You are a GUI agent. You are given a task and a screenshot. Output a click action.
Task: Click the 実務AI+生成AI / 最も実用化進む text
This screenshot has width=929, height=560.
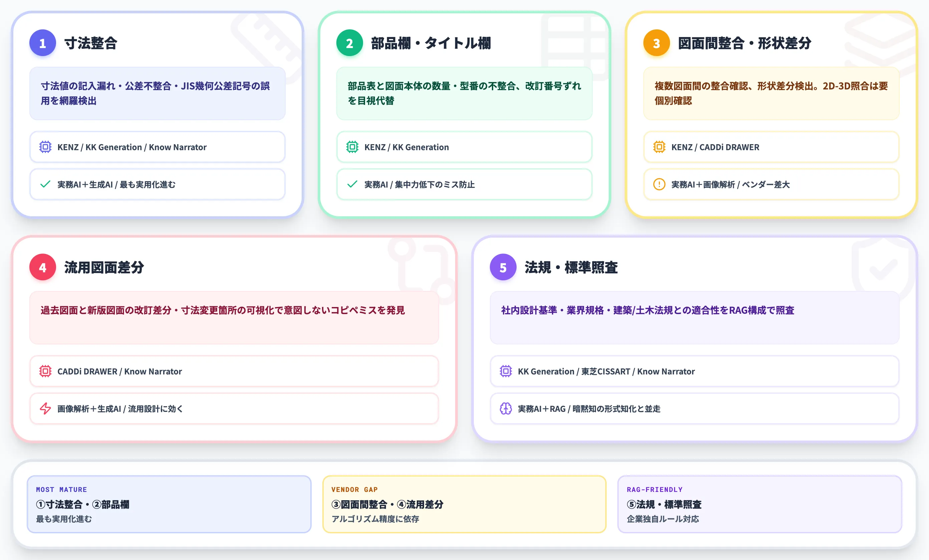click(116, 185)
